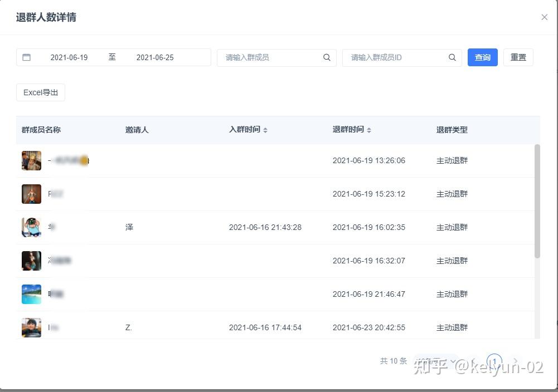Open end date 2021-06-25 picker

tap(155, 57)
